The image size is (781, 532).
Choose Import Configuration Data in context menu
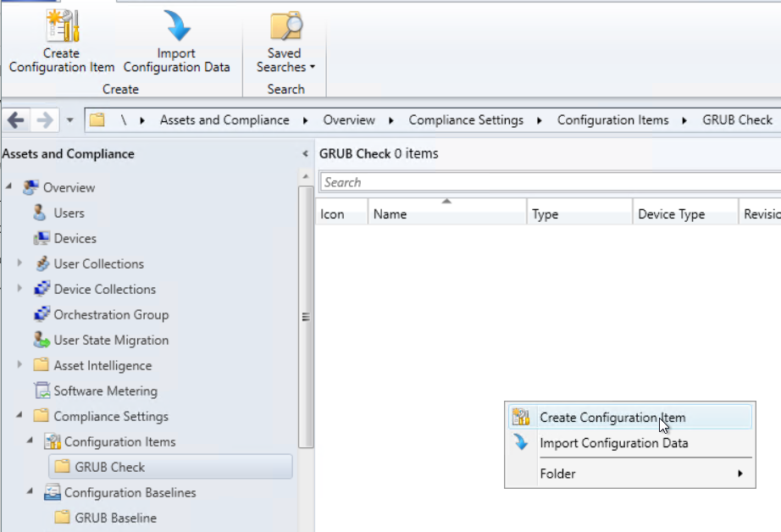click(613, 443)
